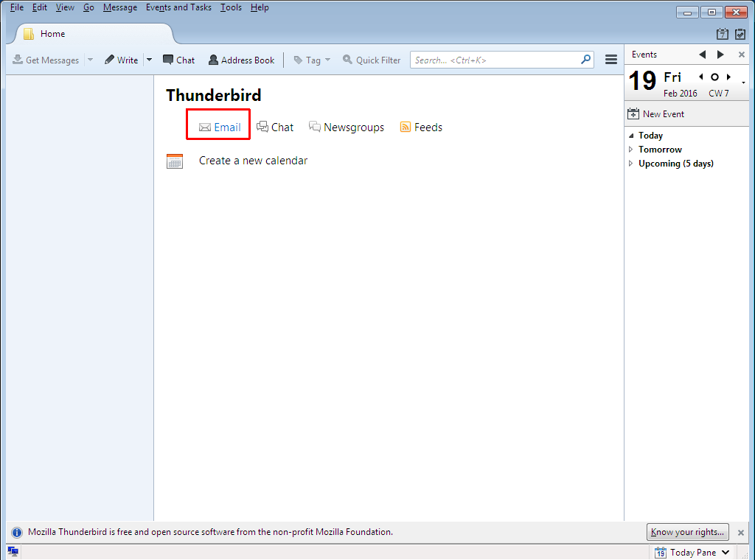Open the Write button dropdown arrow
This screenshot has width=755, height=560.
tap(149, 60)
